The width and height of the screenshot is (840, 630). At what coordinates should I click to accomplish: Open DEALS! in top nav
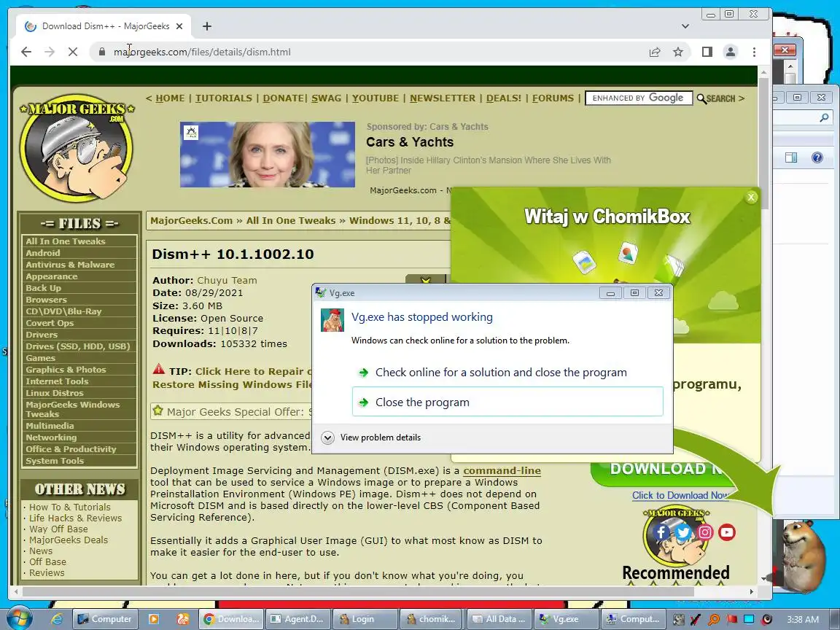tap(504, 98)
